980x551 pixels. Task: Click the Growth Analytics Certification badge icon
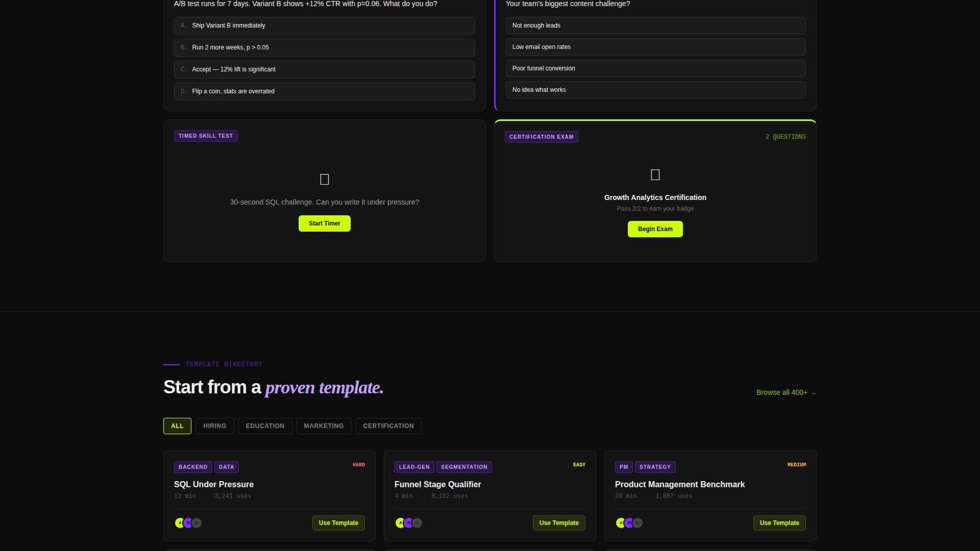(655, 174)
